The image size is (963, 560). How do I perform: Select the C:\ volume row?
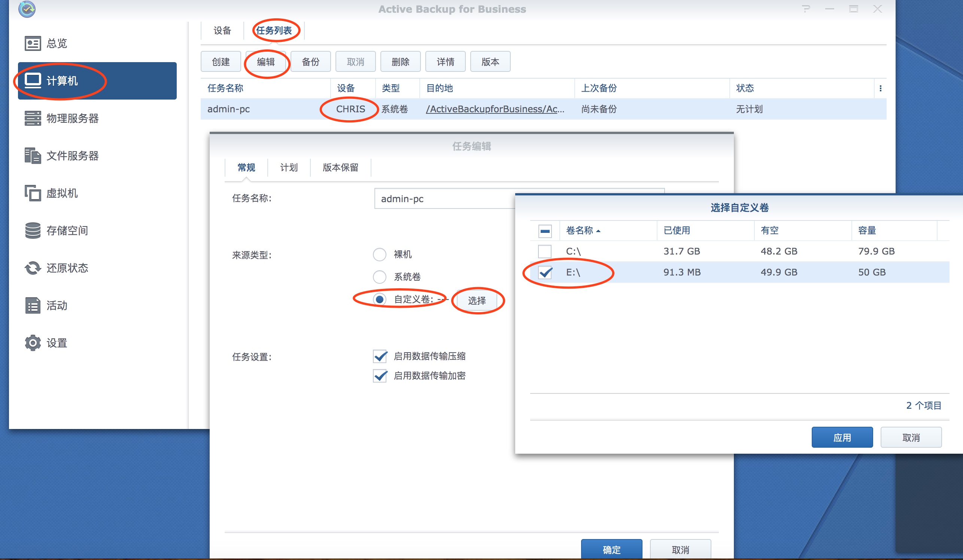coord(739,251)
